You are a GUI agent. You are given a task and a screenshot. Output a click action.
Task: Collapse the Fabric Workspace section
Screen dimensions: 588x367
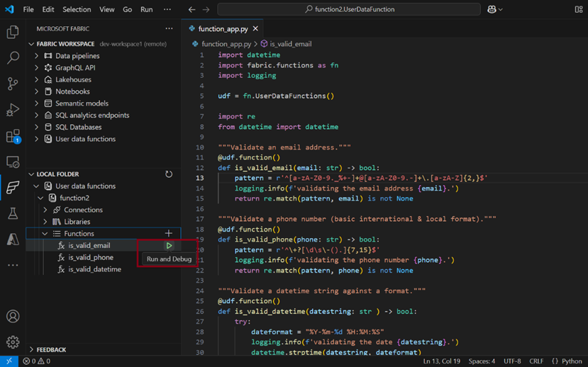(31, 44)
